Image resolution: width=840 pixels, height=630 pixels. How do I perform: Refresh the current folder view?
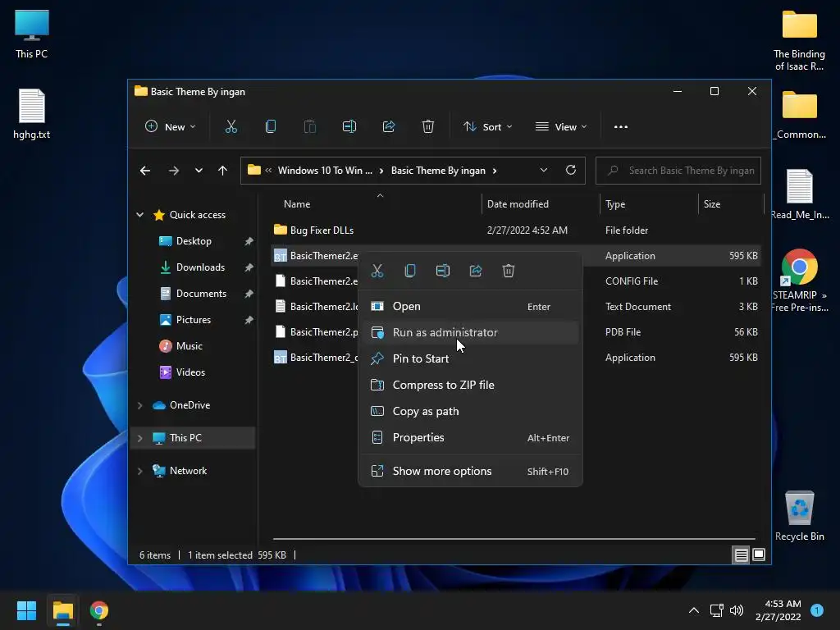click(571, 170)
